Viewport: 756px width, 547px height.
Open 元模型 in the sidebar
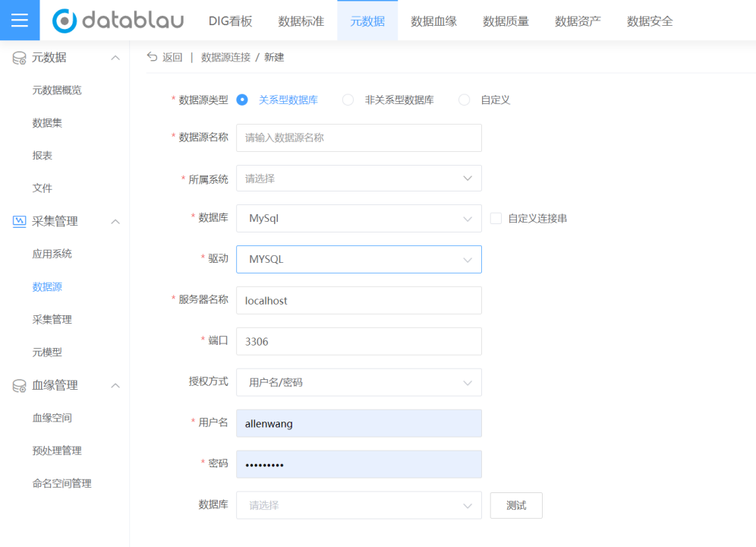click(47, 353)
